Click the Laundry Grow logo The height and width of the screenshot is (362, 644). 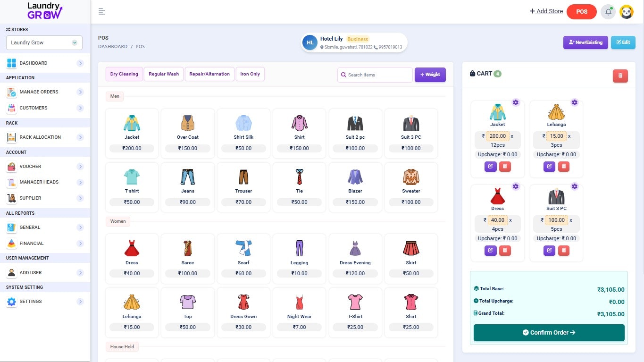(x=44, y=11)
